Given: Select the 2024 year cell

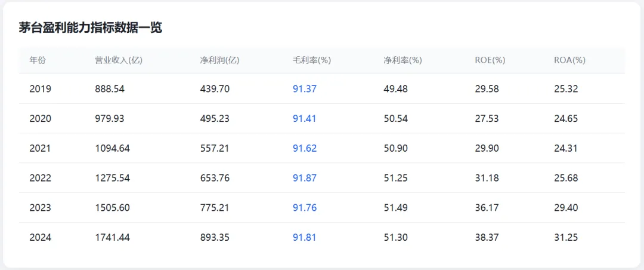Looking at the screenshot, I should click(41, 238).
